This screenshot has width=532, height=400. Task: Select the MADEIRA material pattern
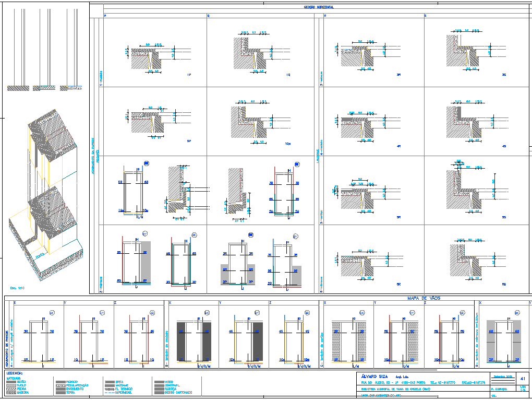click(10, 393)
